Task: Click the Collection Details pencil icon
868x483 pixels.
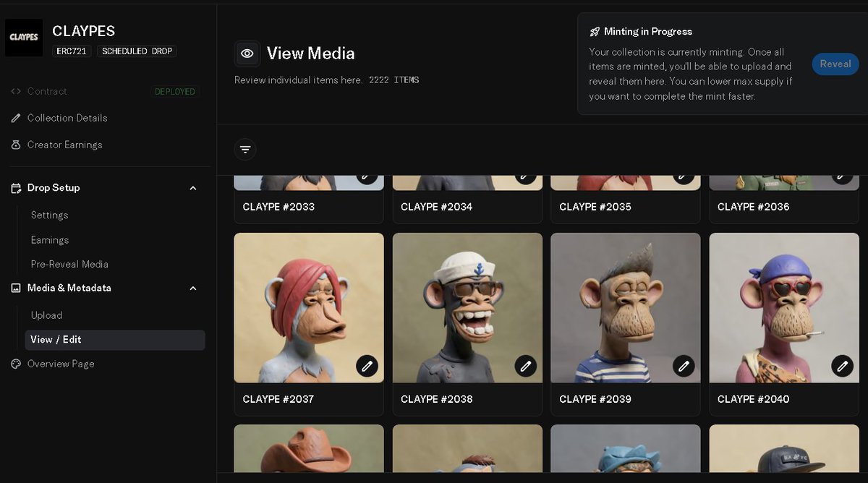Action: point(16,118)
